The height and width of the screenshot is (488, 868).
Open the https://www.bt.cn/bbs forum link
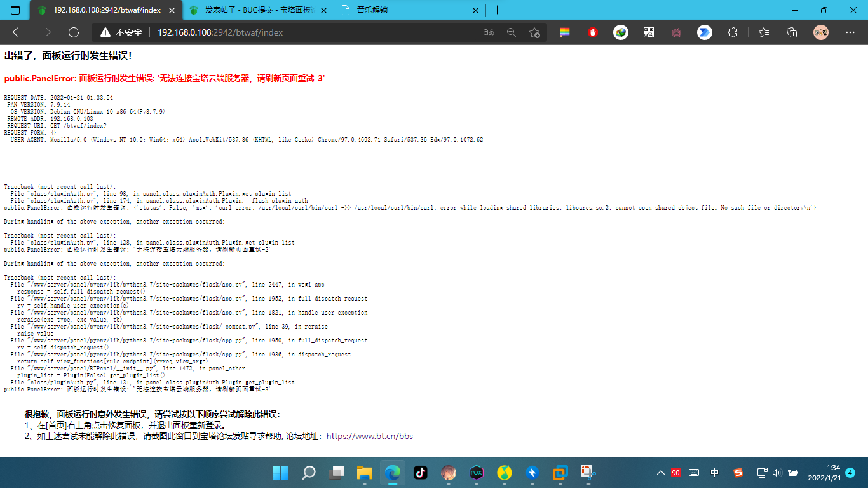tap(369, 436)
